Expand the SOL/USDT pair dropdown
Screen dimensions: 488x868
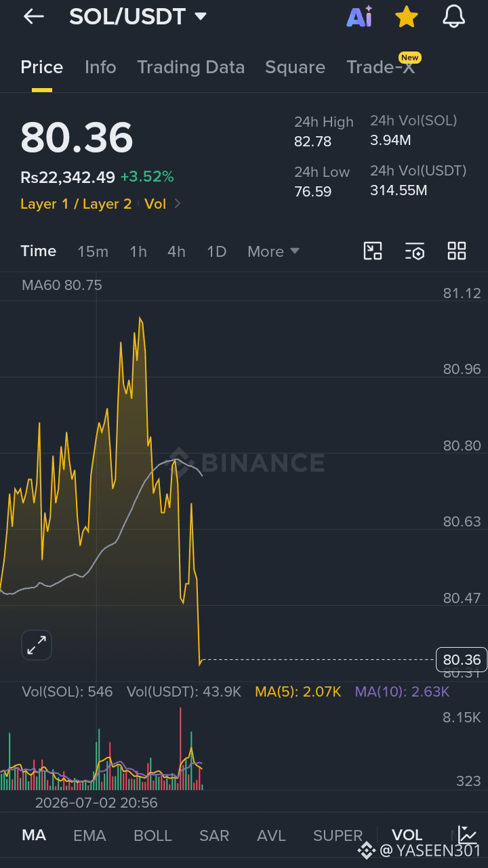point(200,16)
